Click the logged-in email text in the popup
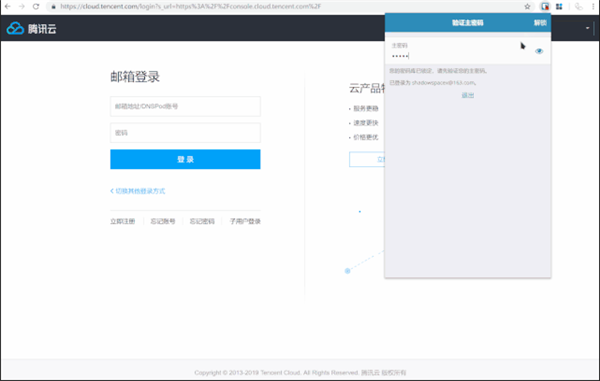 click(x=433, y=83)
